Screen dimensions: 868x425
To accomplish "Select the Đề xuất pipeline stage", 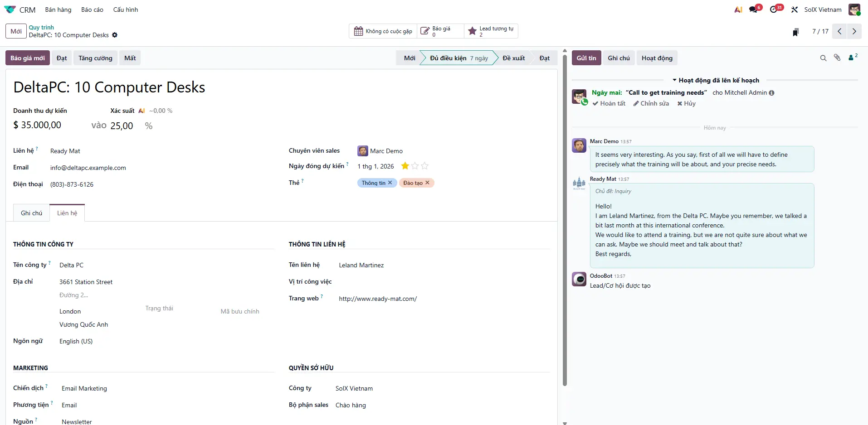I will point(513,58).
